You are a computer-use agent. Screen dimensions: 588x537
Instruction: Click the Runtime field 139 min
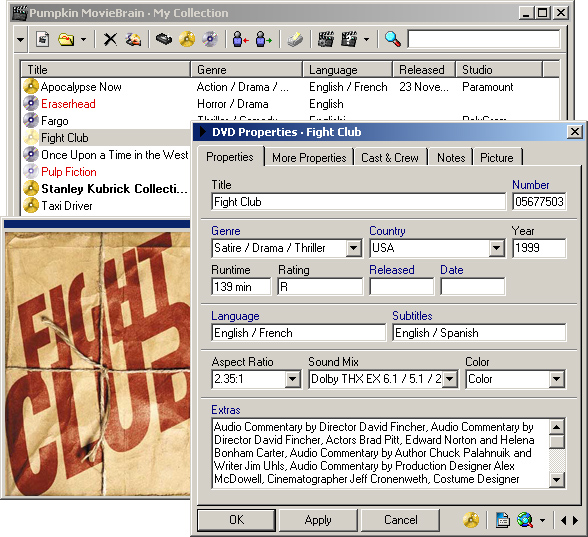241,287
